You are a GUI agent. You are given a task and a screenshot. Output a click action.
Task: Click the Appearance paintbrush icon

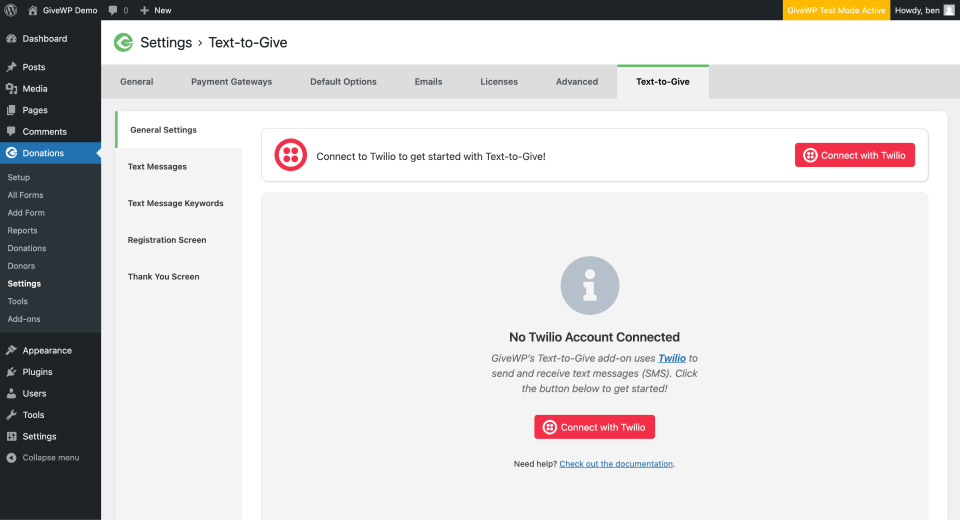pos(11,350)
